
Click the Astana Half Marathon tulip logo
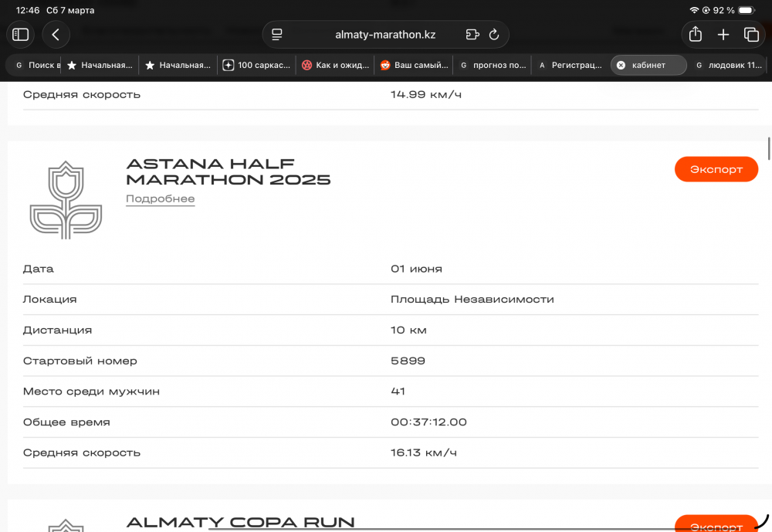point(66,200)
